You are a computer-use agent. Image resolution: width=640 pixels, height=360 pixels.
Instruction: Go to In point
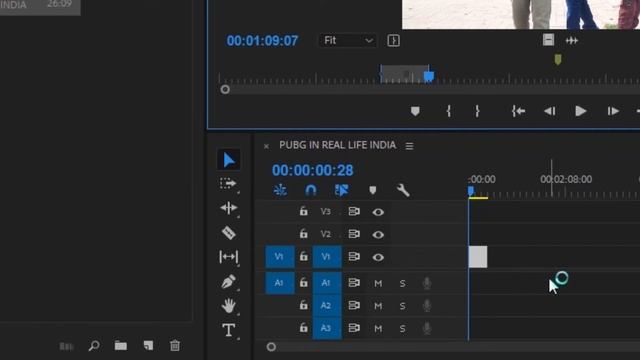[x=518, y=111]
